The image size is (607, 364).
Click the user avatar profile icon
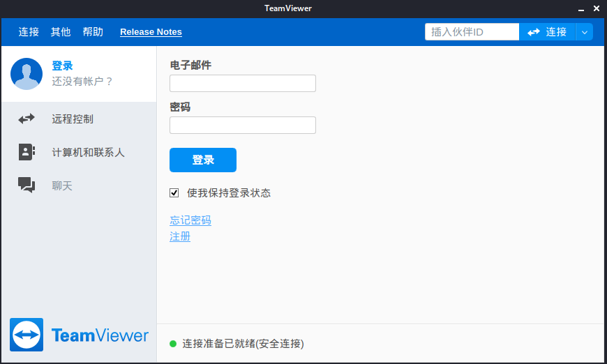(27, 74)
